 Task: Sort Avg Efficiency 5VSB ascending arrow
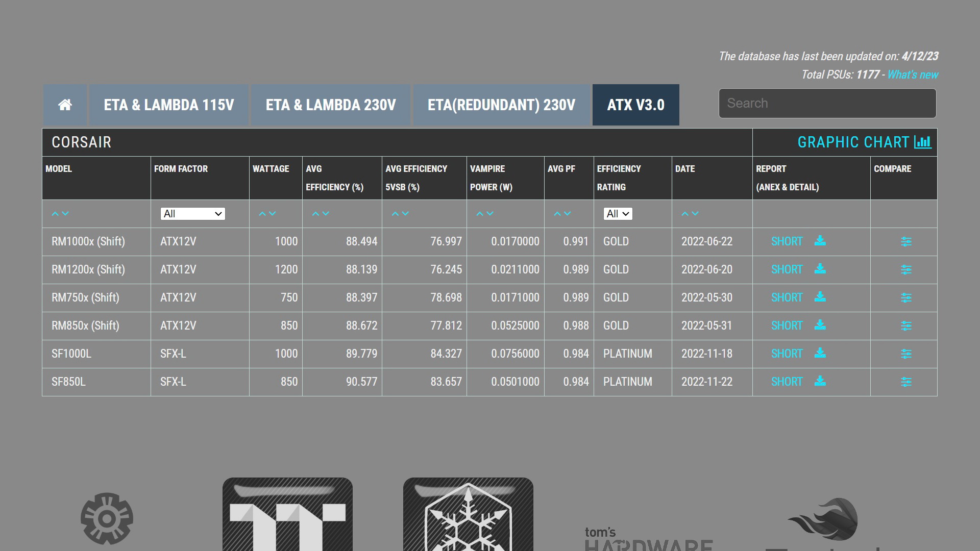pos(395,214)
